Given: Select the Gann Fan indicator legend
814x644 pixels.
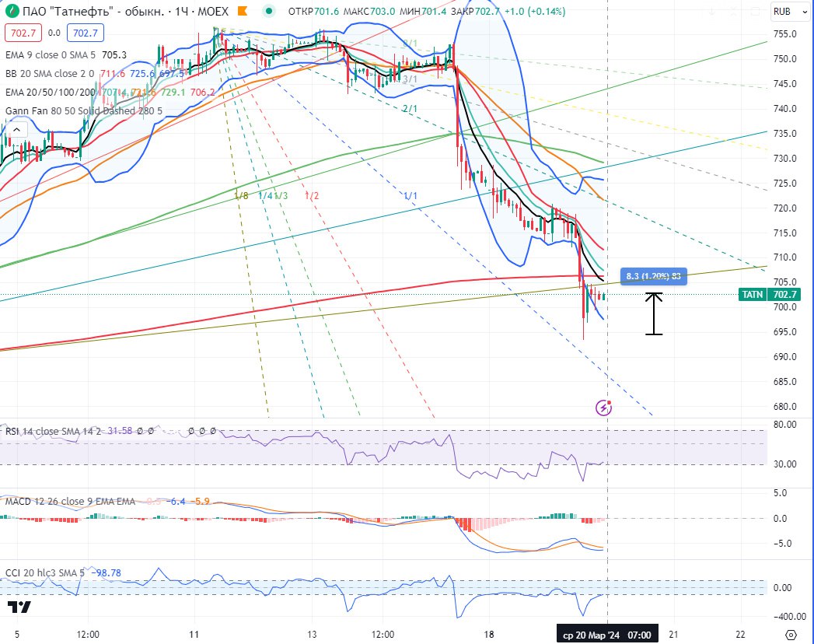Looking at the screenshot, I should (x=84, y=111).
